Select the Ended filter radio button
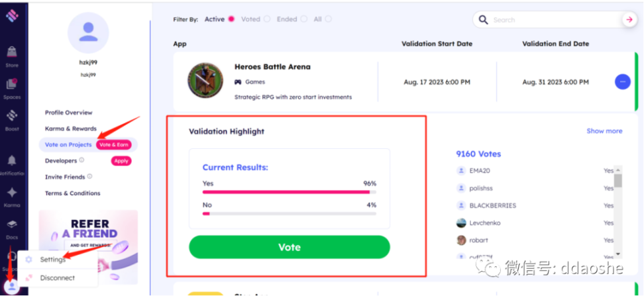 tap(303, 19)
